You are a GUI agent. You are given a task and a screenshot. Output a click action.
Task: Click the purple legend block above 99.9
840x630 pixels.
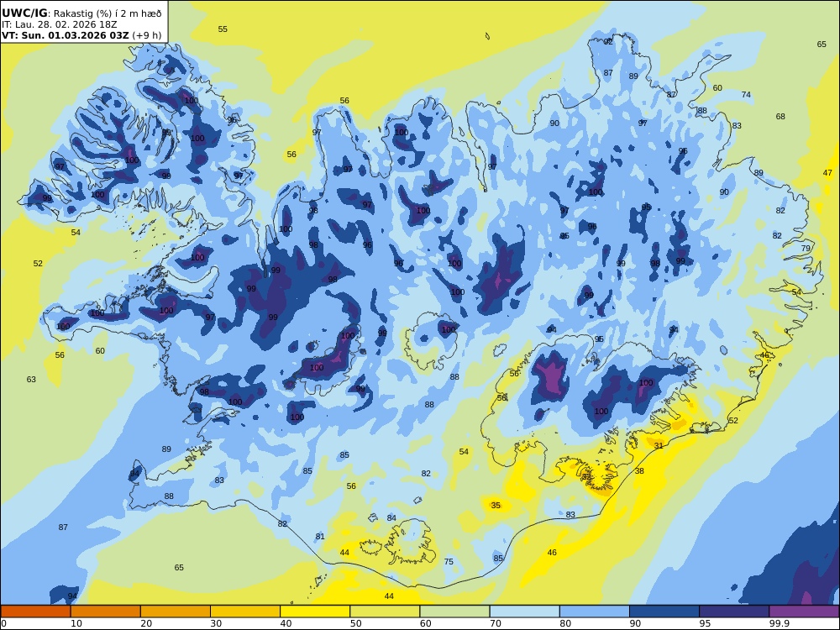(x=804, y=612)
